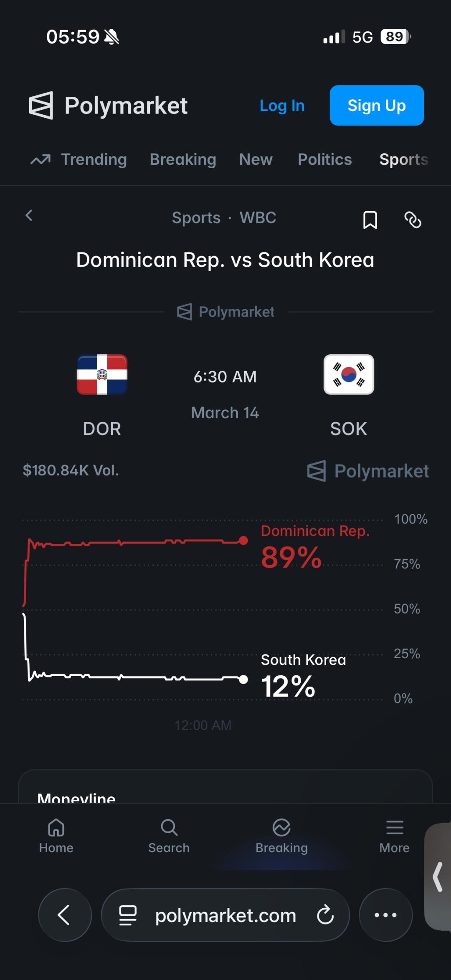Tap the Polymarket logo in header
The width and height of the screenshot is (451, 980).
tap(108, 106)
